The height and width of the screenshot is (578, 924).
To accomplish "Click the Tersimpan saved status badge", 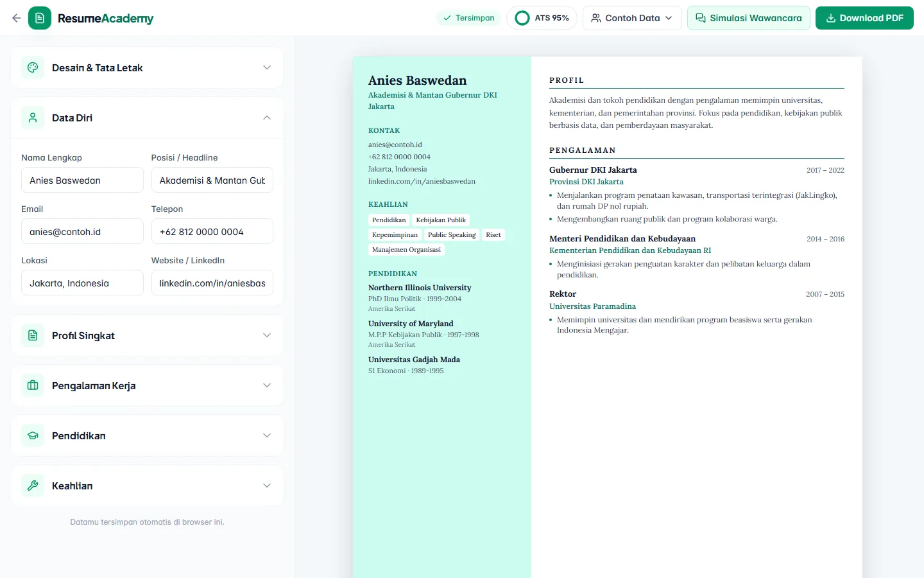I will click(468, 18).
